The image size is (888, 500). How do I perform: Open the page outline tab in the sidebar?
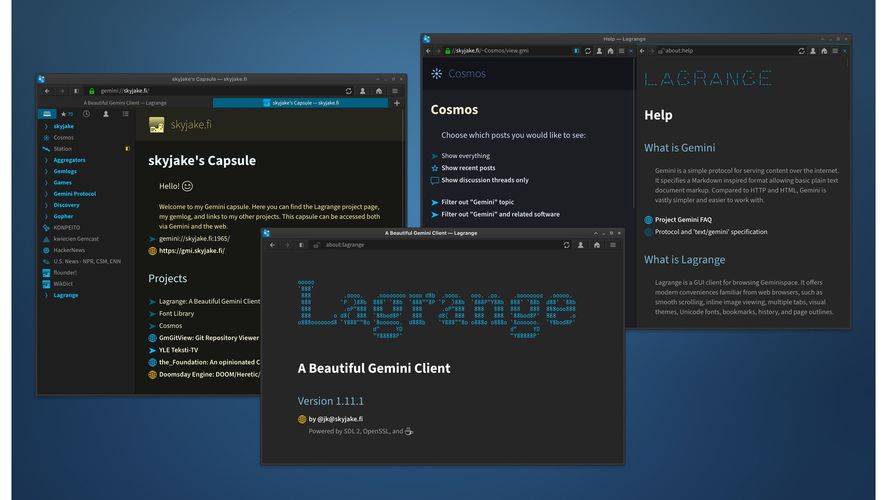126,114
